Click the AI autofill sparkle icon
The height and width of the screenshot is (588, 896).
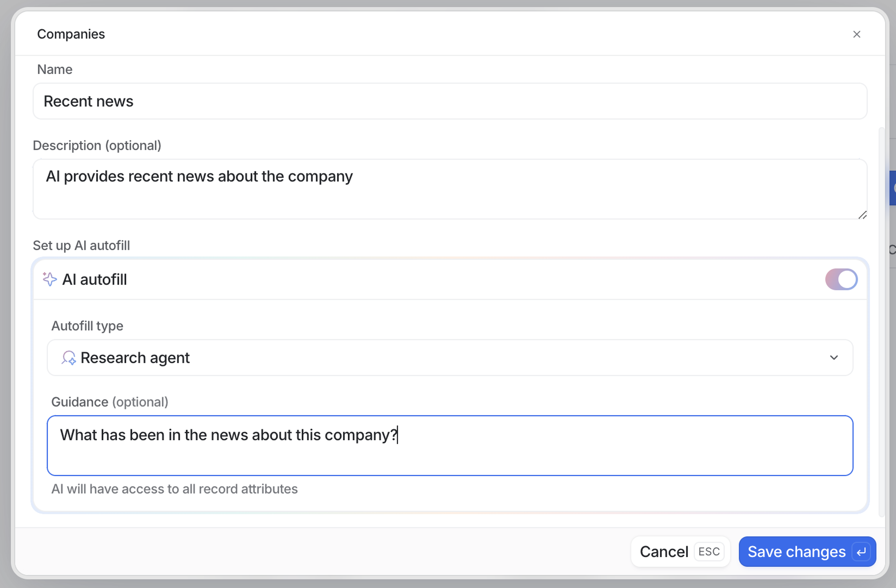pyautogui.click(x=50, y=279)
